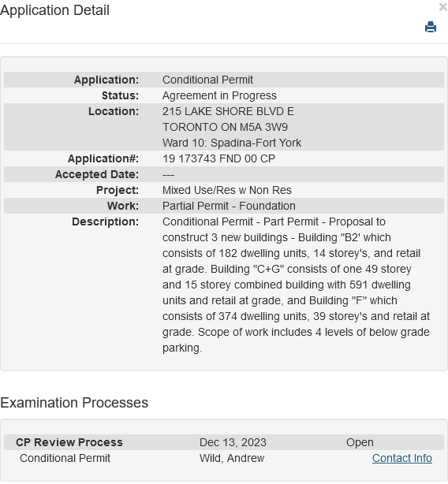This screenshot has width=448, height=484.
Task: Click the Application Detail heading
Action: pos(54,10)
